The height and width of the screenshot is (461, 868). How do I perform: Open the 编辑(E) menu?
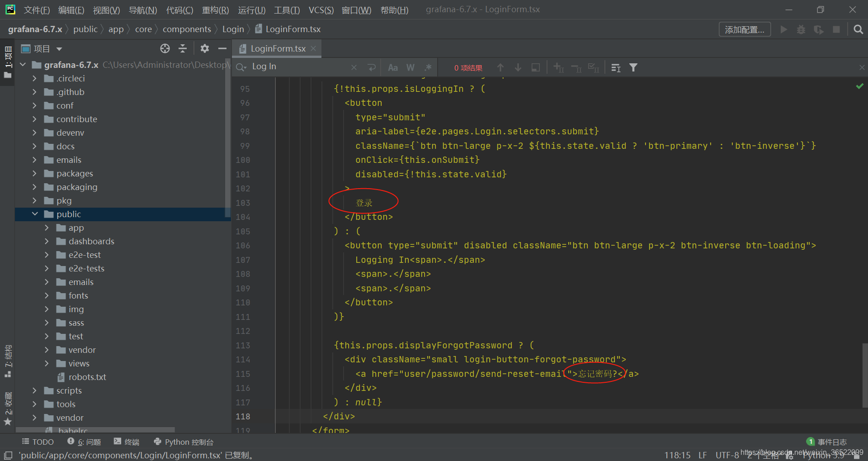(x=71, y=10)
